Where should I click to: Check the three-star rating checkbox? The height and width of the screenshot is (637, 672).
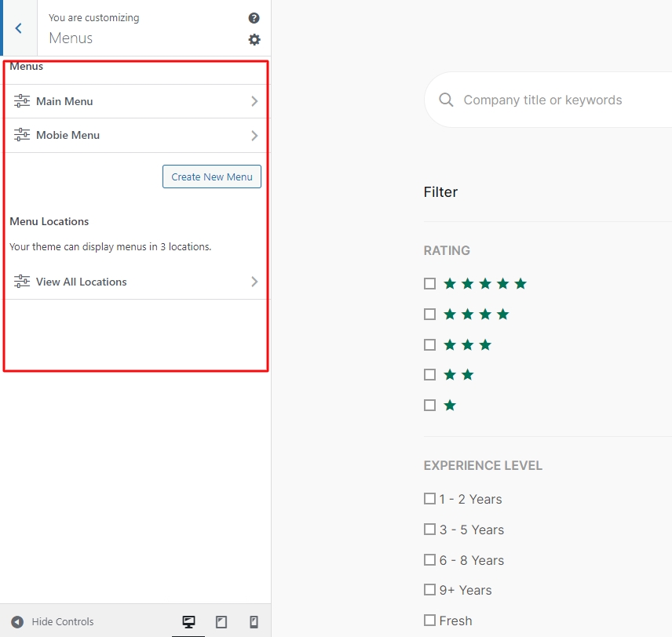429,344
